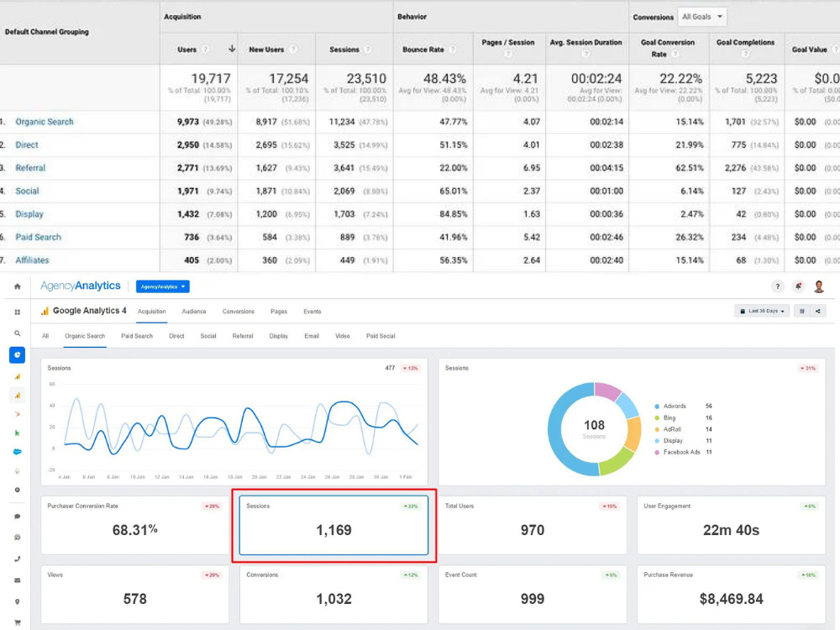
Task: Open the shopping cart ecommerce sidebar icon
Action: click(x=17, y=622)
